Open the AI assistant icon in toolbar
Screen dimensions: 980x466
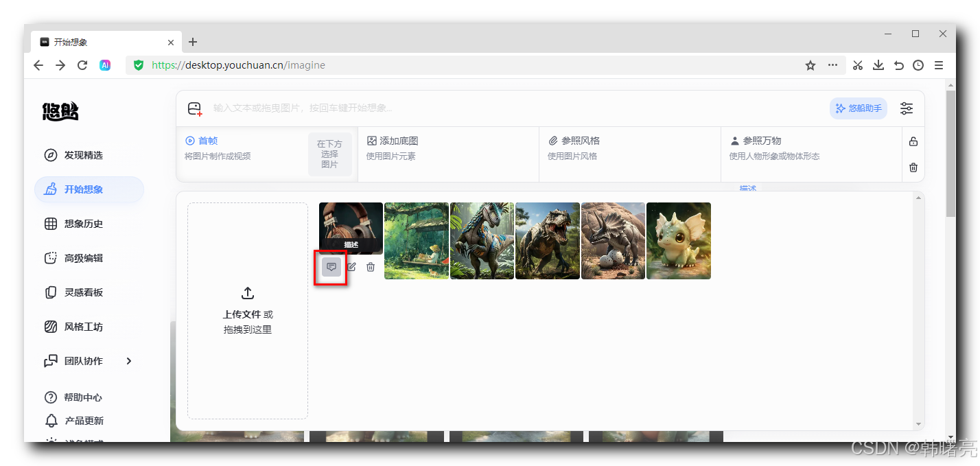pyautogui.click(x=105, y=65)
